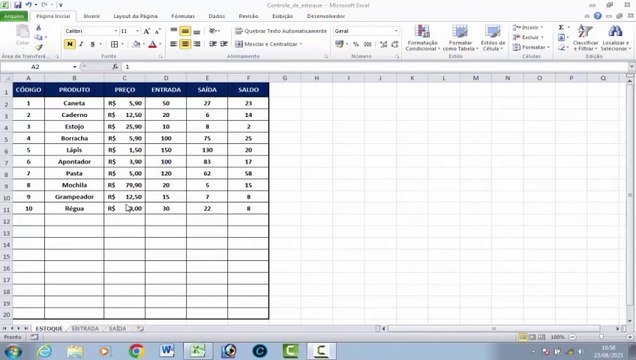Viewport: 636px width, 360px height.
Task: Switch to the Desenvolvedor tab
Action: (326, 16)
